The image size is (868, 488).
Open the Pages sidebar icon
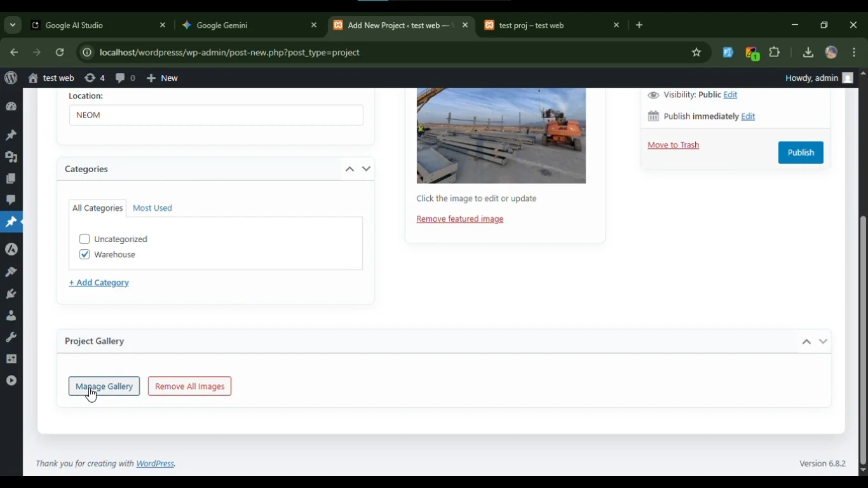pyautogui.click(x=11, y=179)
